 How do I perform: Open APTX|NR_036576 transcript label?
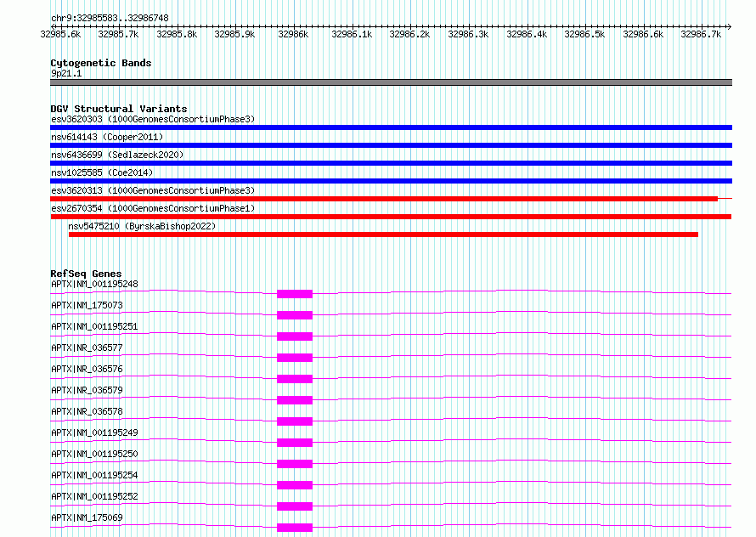(x=87, y=369)
